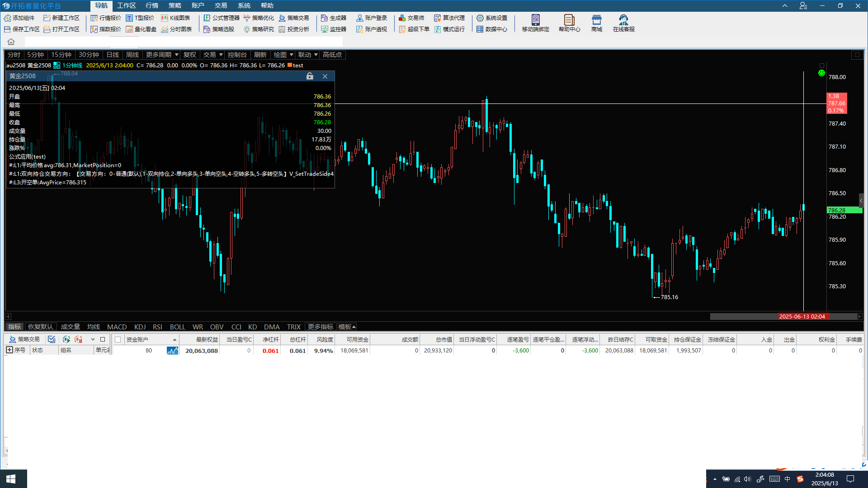Expand the 模板 template dropdown

coord(347,327)
